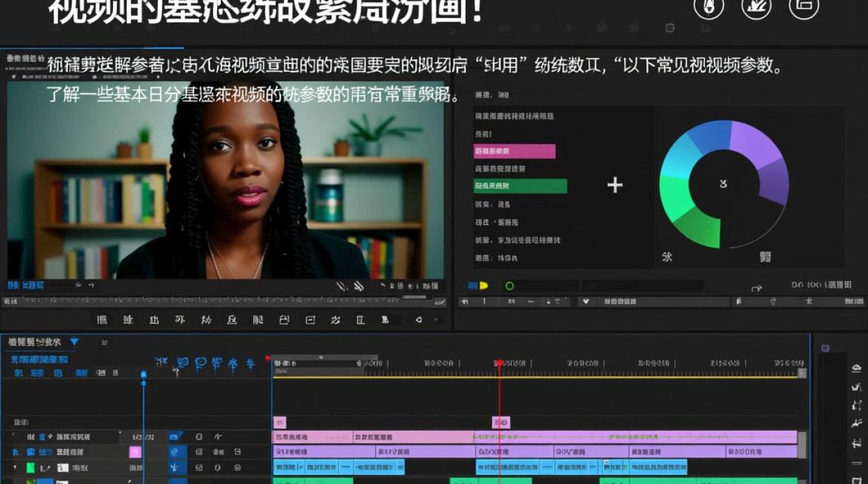Click the short gray zoom handle below preview

[415, 296]
